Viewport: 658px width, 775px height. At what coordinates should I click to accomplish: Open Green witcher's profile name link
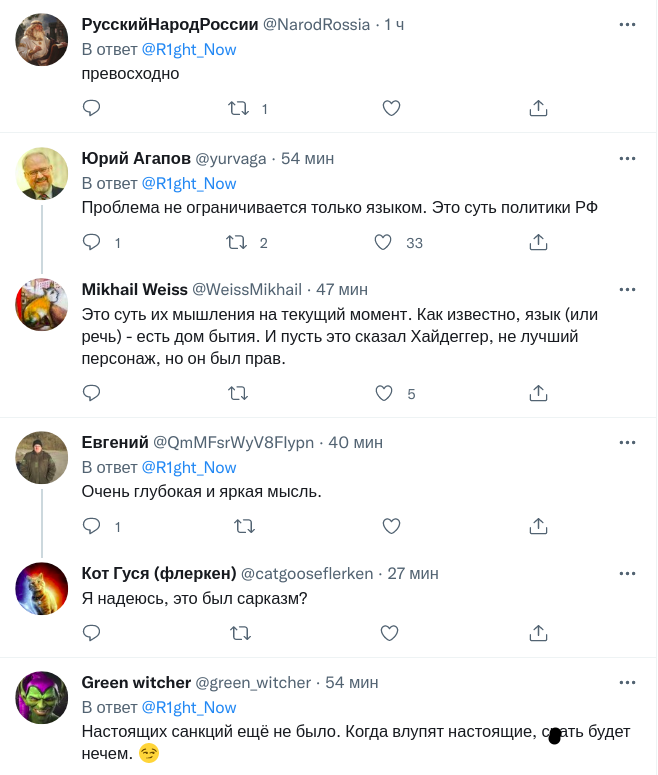(x=136, y=682)
